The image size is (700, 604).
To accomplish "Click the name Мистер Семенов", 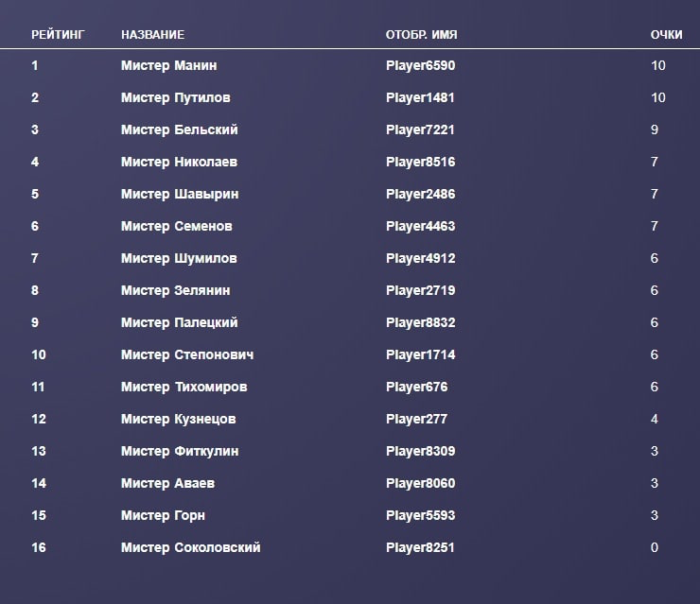I will [x=176, y=227].
